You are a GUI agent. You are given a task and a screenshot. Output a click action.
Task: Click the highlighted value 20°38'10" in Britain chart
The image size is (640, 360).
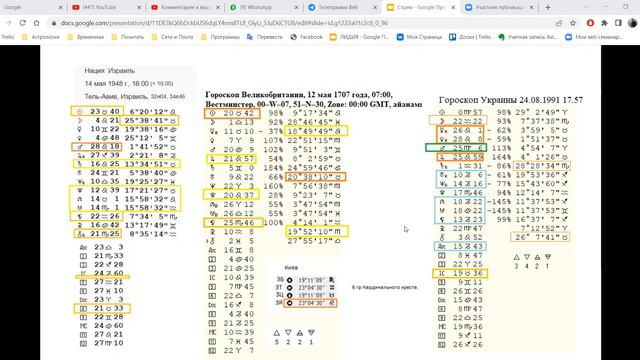(316, 177)
